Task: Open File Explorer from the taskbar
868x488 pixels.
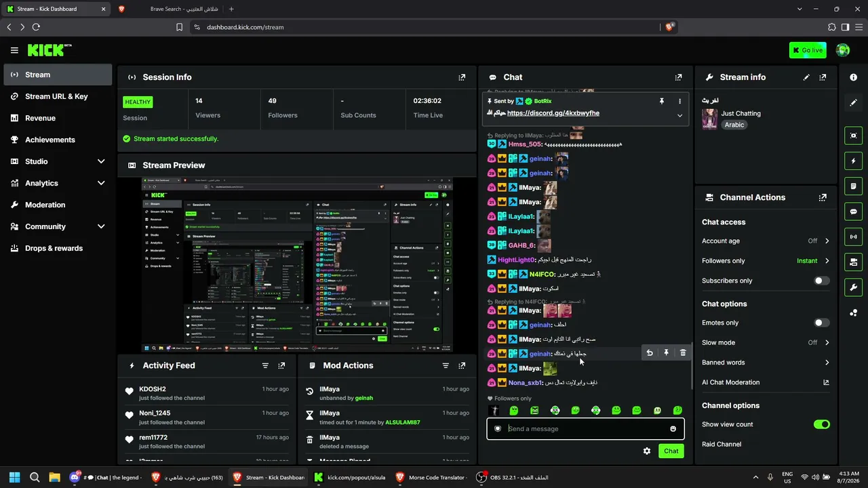Action: point(54,477)
